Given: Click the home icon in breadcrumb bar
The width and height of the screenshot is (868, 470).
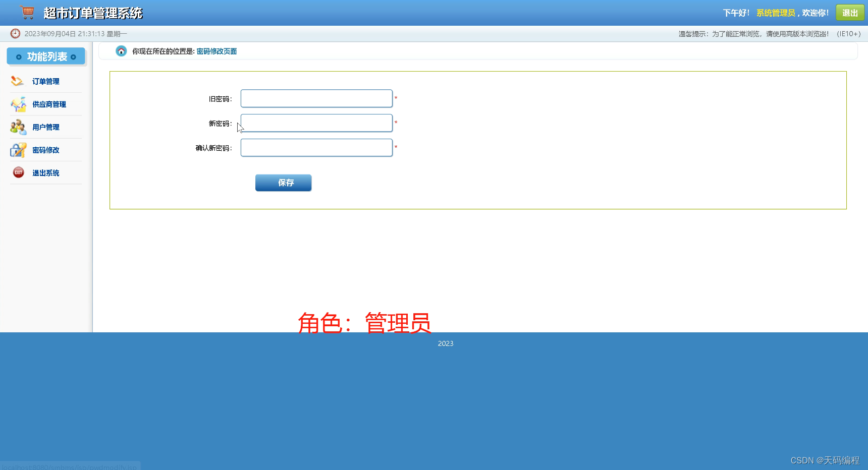Looking at the screenshot, I should (121, 51).
